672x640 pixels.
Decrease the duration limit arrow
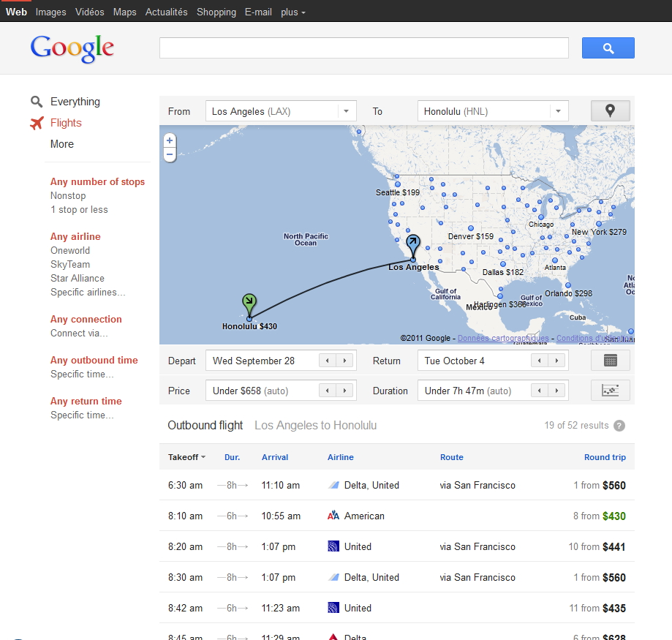point(540,391)
